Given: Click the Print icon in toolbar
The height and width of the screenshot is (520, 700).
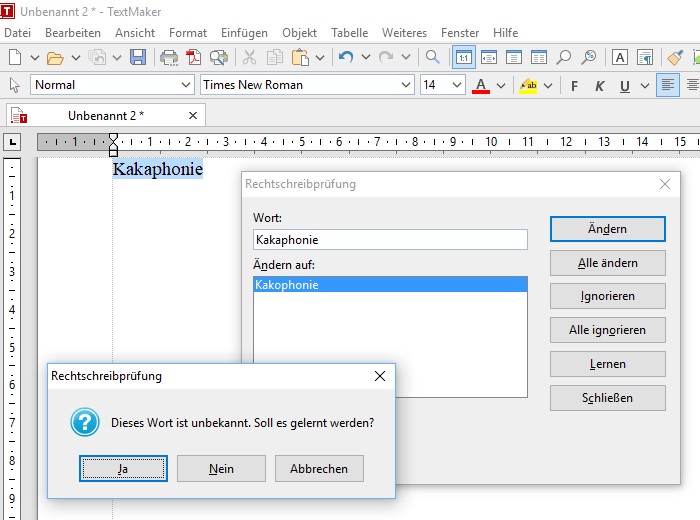Looking at the screenshot, I should [169, 57].
